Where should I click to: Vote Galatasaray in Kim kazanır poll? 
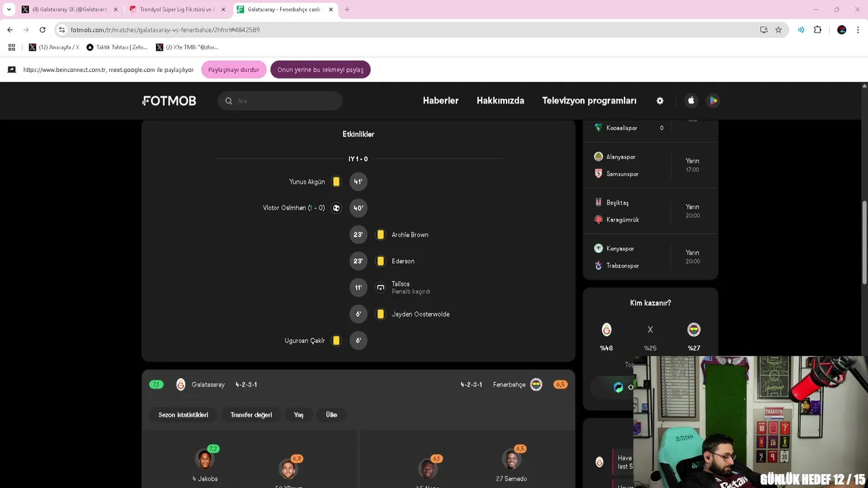(x=606, y=329)
